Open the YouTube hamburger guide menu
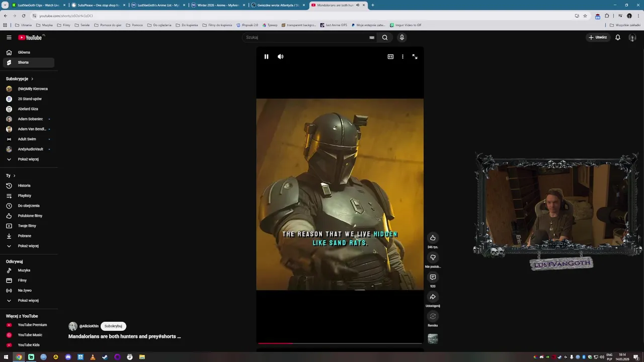 click(9, 37)
